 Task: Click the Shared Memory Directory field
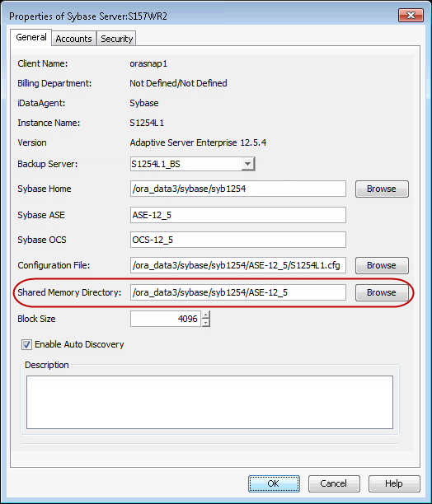(x=238, y=292)
